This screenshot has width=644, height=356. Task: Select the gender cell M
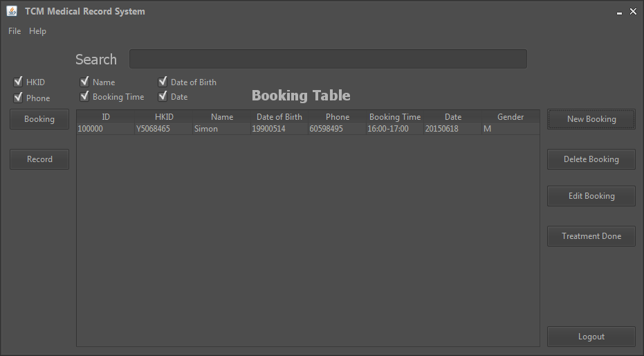[510, 129]
